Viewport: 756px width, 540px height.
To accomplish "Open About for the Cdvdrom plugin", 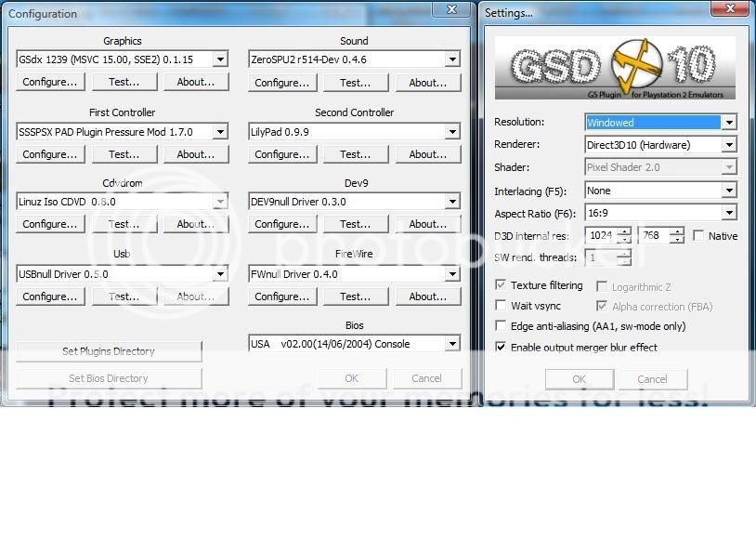I will [x=196, y=224].
